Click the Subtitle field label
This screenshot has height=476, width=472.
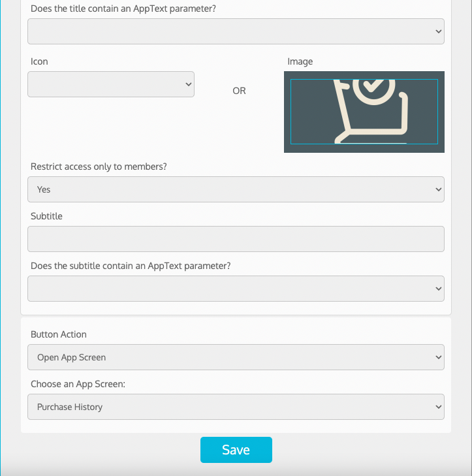[46, 216]
